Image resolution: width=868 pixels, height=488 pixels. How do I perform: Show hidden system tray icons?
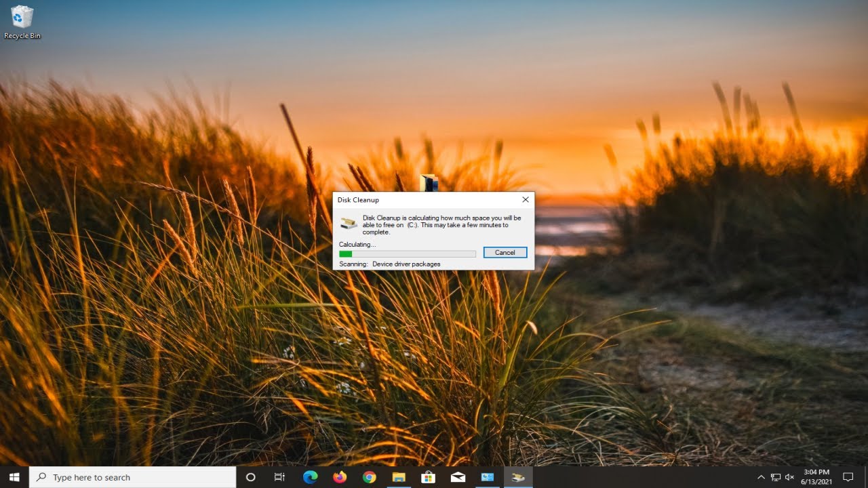pos(761,477)
